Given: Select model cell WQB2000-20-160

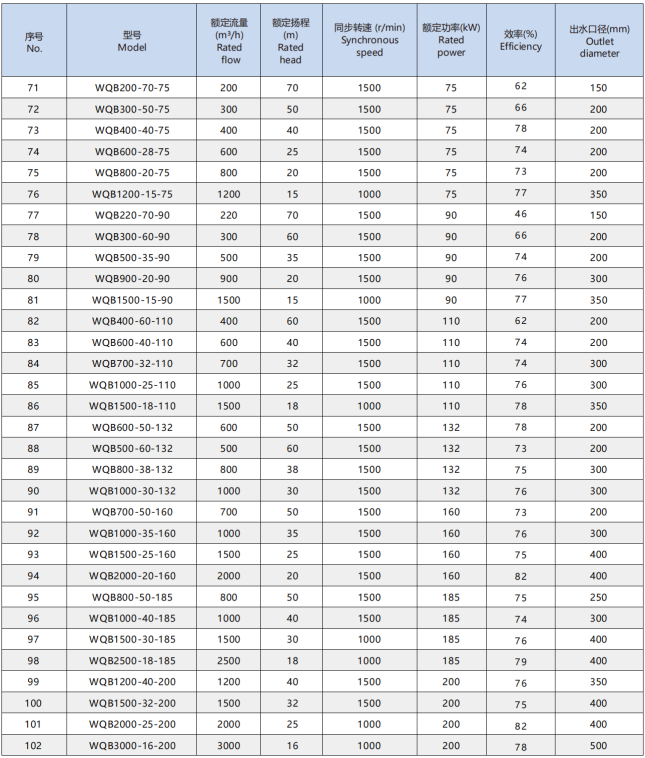Looking at the screenshot, I should coord(132,576).
